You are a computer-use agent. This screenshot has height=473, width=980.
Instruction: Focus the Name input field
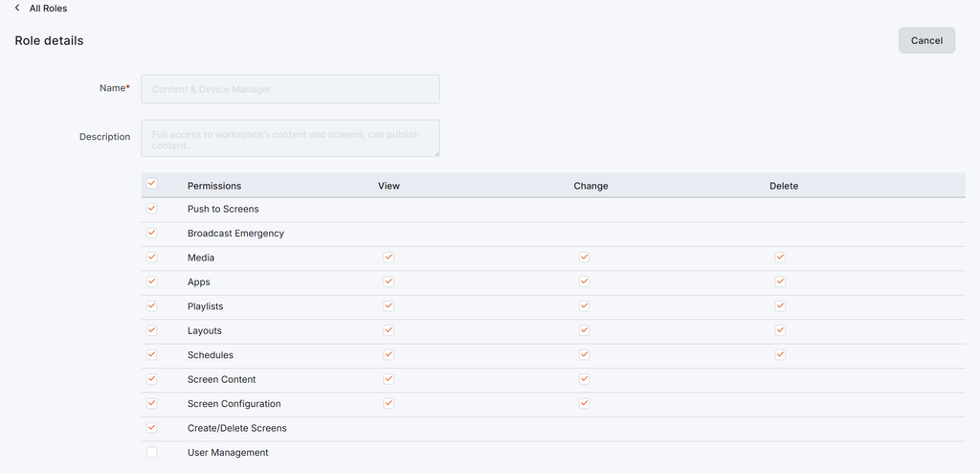pyautogui.click(x=291, y=89)
